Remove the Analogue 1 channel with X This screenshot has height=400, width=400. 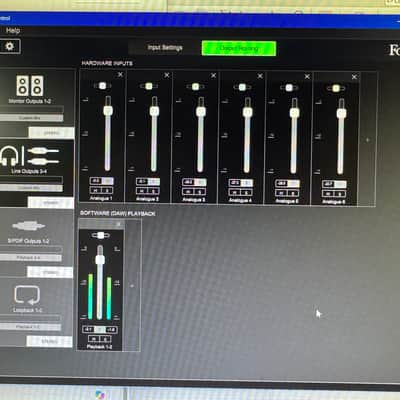(x=120, y=75)
